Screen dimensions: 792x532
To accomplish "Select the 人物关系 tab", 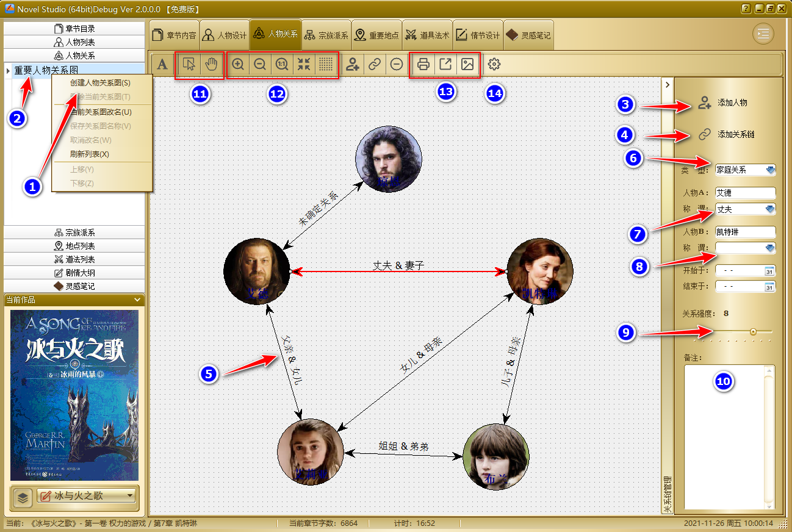I will [276, 35].
